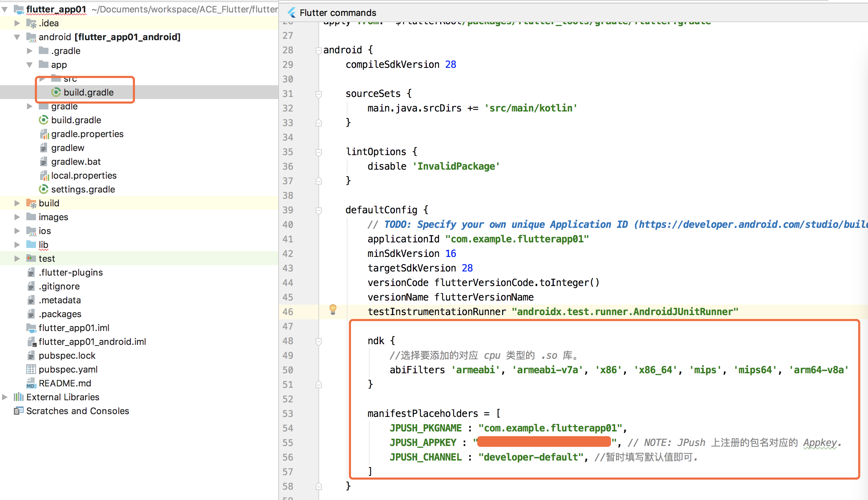Click line number 41 in the gutter

coord(288,239)
